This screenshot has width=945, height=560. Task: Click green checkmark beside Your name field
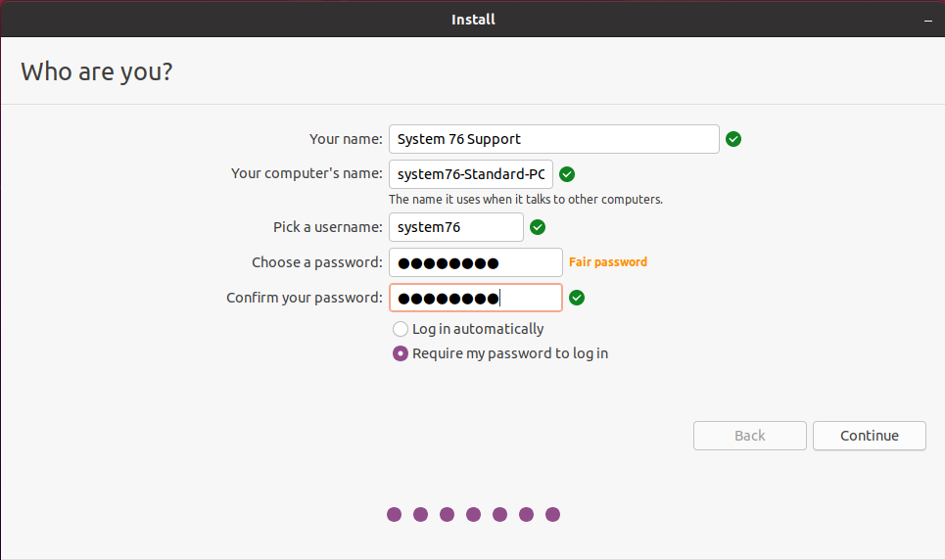(x=732, y=139)
